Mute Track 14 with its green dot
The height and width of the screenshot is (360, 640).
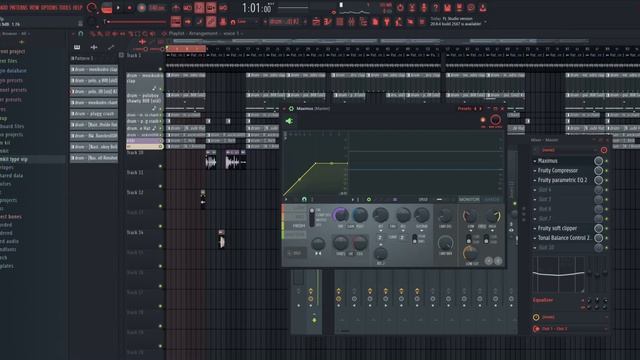[x=160, y=246]
